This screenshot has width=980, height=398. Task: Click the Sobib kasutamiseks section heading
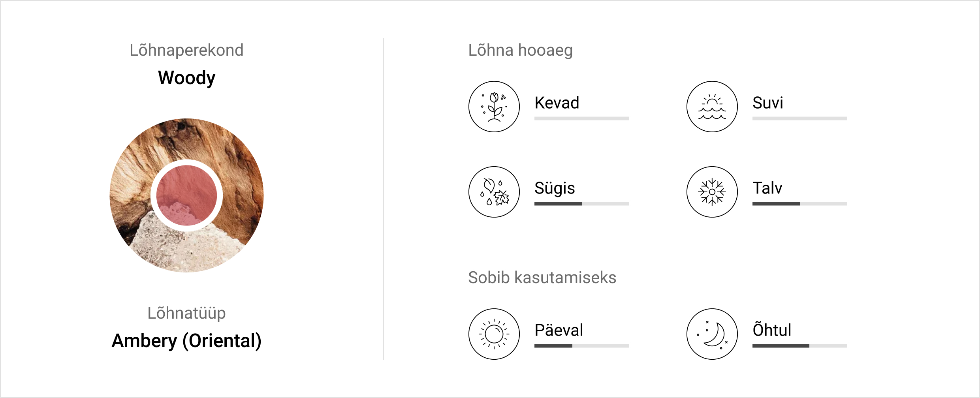(x=542, y=278)
